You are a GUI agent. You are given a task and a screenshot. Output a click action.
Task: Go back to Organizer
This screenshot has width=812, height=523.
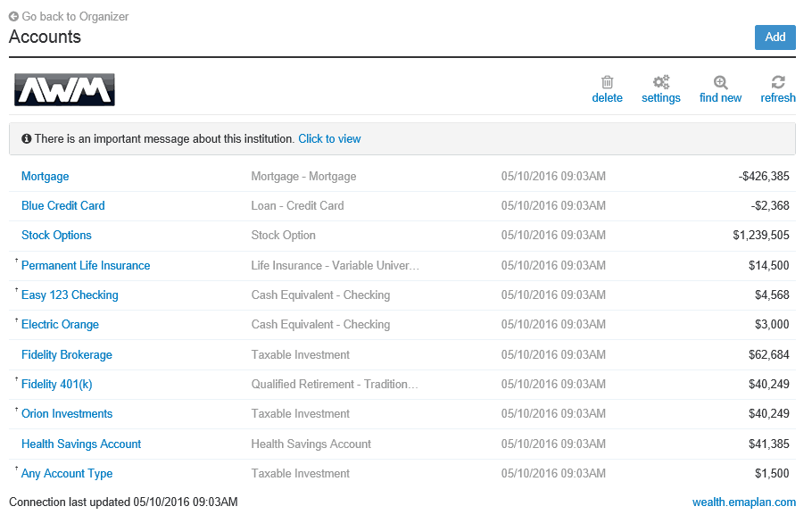(x=74, y=16)
